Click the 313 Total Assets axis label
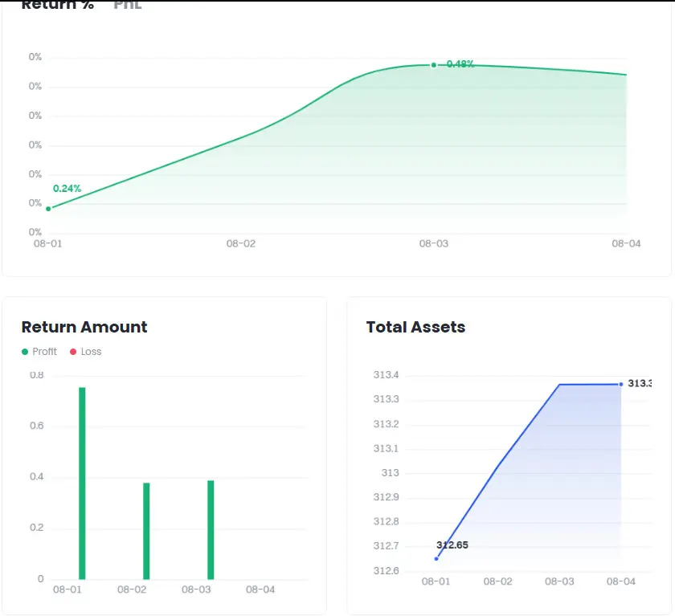This screenshot has height=616, width=675. [x=390, y=473]
